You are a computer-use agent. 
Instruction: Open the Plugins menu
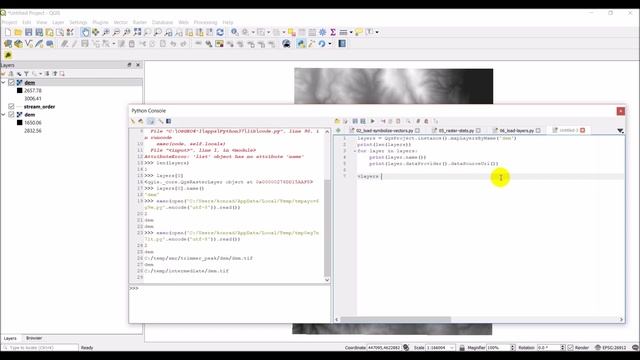point(100,22)
